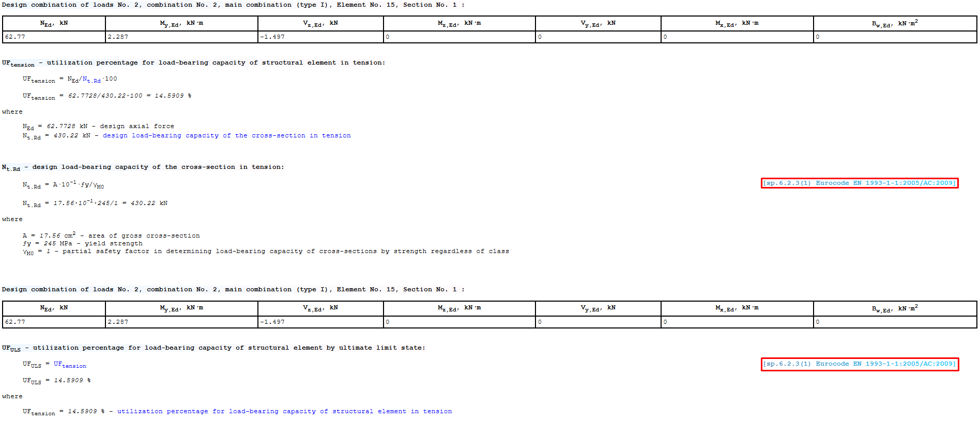The height and width of the screenshot is (423, 980).
Task: Click the V_y,Ed, kN header in second table
Action: click(598, 308)
